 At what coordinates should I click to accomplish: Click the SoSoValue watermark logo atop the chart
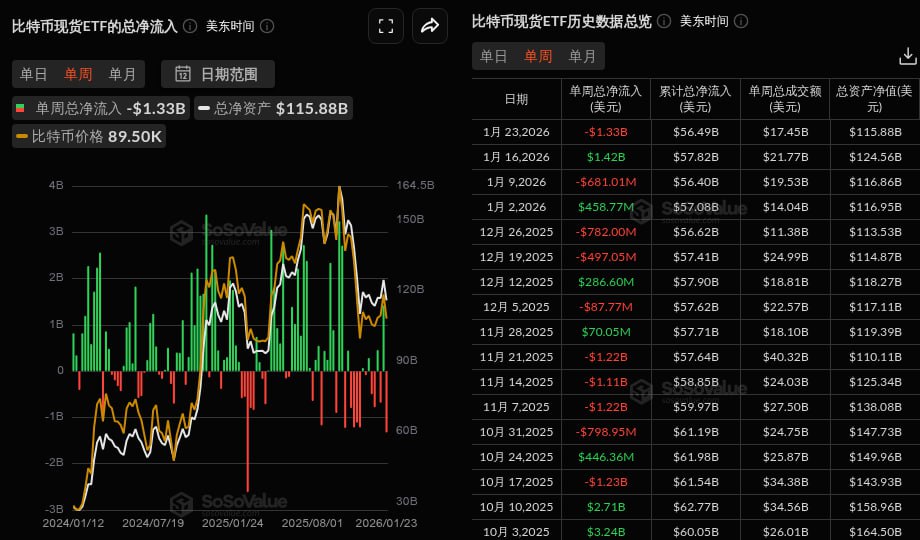228,233
